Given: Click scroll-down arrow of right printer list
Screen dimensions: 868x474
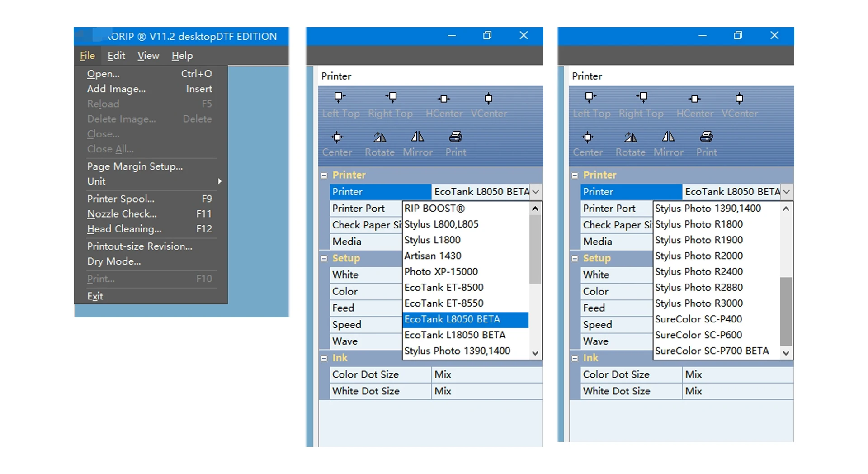Looking at the screenshot, I should point(786,353).
